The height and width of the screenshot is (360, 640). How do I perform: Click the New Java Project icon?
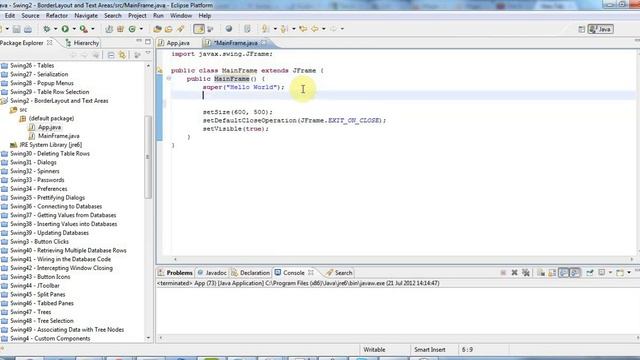click(x=109, y=29)
